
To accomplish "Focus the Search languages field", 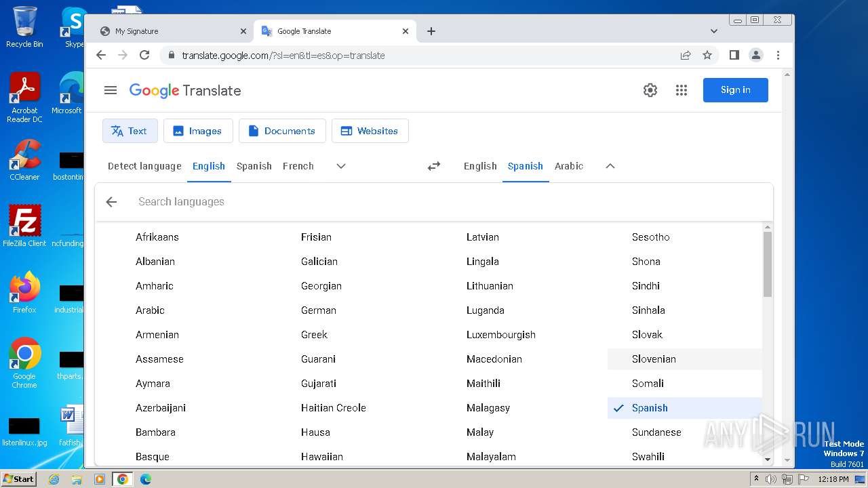I will click(448, 202).
